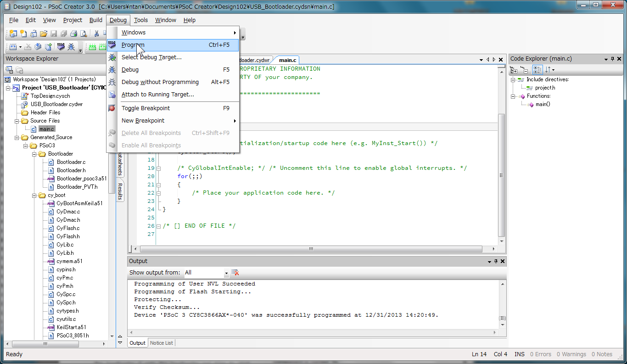Click the Open Project toolbar icon

[x=34, y=34]
